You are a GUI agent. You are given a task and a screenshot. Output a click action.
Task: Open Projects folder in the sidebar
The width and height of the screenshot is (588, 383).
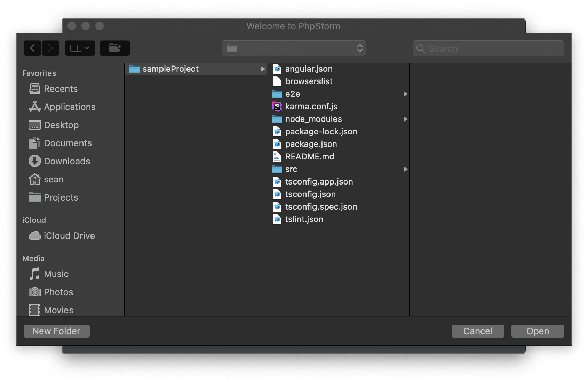point(53,197)
